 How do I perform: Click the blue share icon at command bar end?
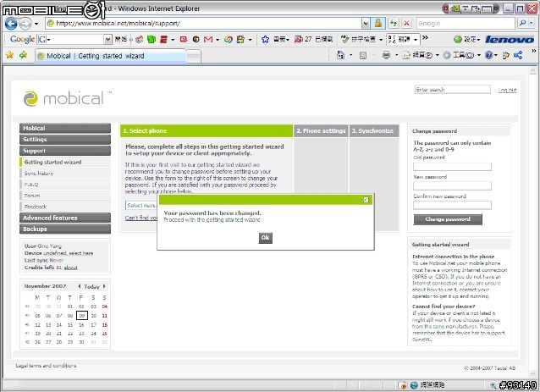pyautogui.click(x=518, y=55)
